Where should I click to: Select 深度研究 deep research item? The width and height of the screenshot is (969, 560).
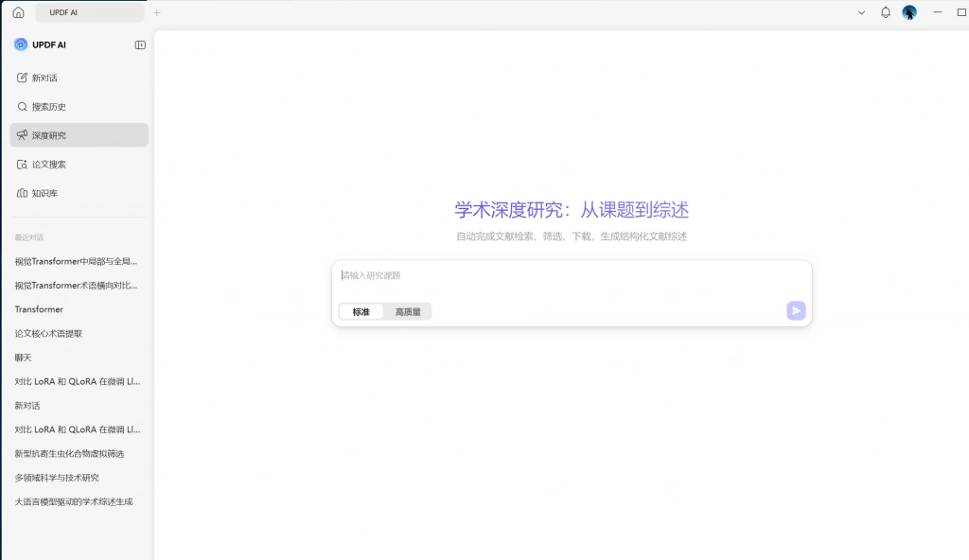pyautogui.click(x=79, y=134)
